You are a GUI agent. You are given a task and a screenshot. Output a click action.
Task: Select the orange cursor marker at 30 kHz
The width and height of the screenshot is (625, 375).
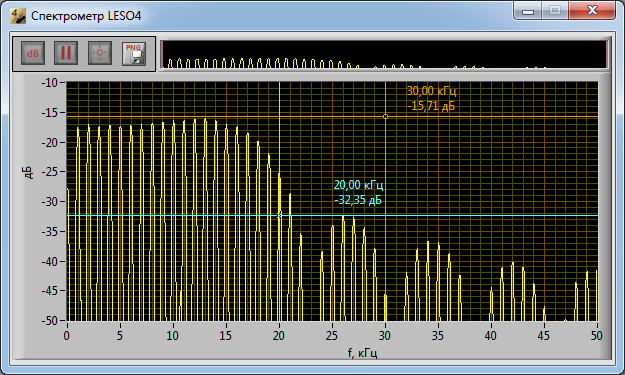(x=385, y=116)
